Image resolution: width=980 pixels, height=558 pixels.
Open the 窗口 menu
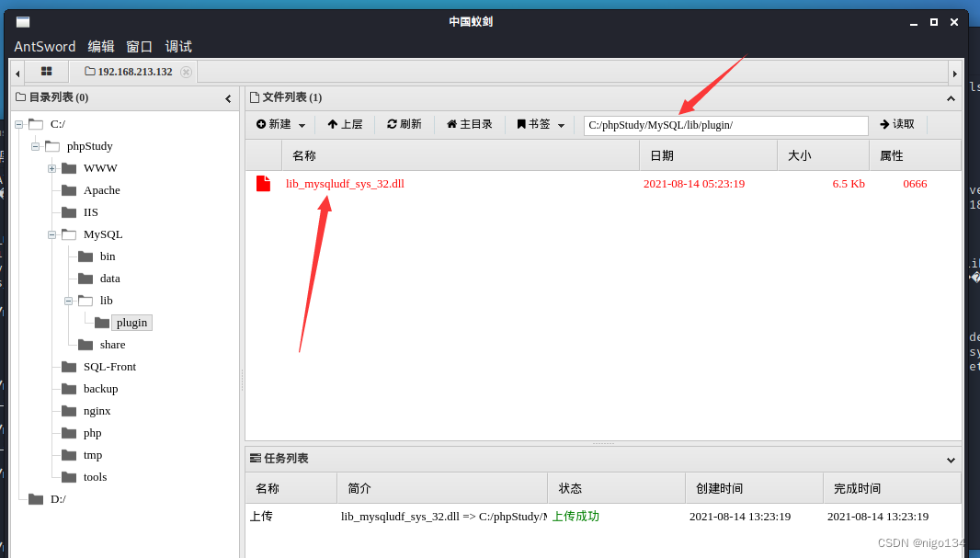click(140, 47)
